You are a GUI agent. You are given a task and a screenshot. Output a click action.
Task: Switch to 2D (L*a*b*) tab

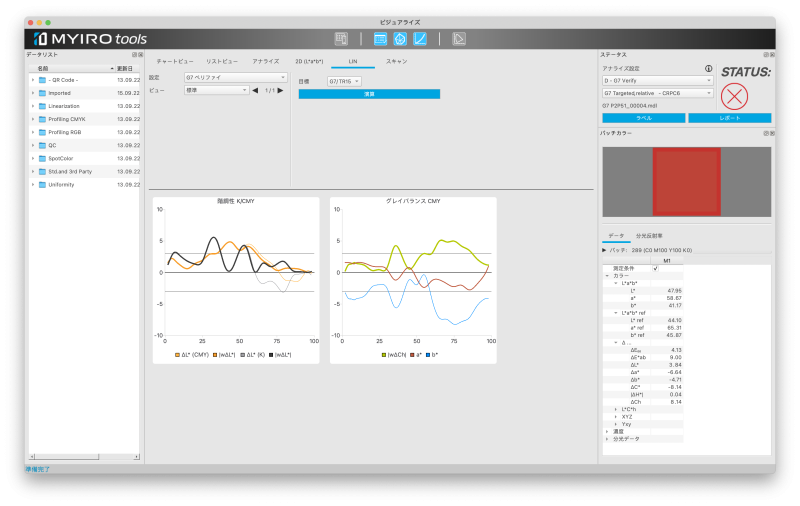pyautogui.click(x=309, y=61)
